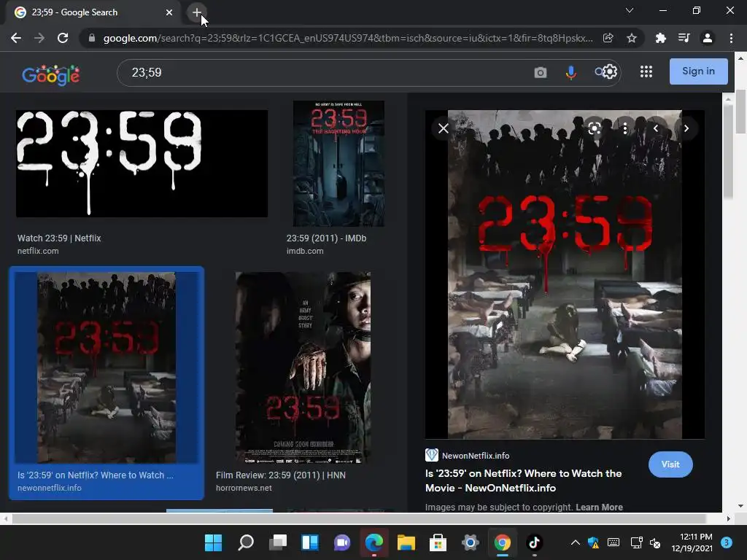
Task: Click the large 23:59 preview image
Action: (565, 274)
